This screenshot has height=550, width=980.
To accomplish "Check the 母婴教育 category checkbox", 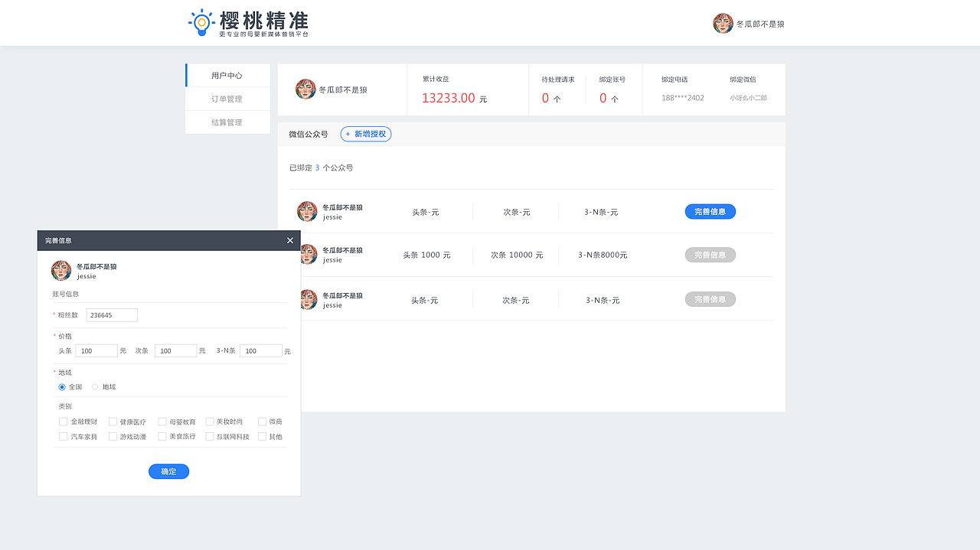I will click(161, 421).
